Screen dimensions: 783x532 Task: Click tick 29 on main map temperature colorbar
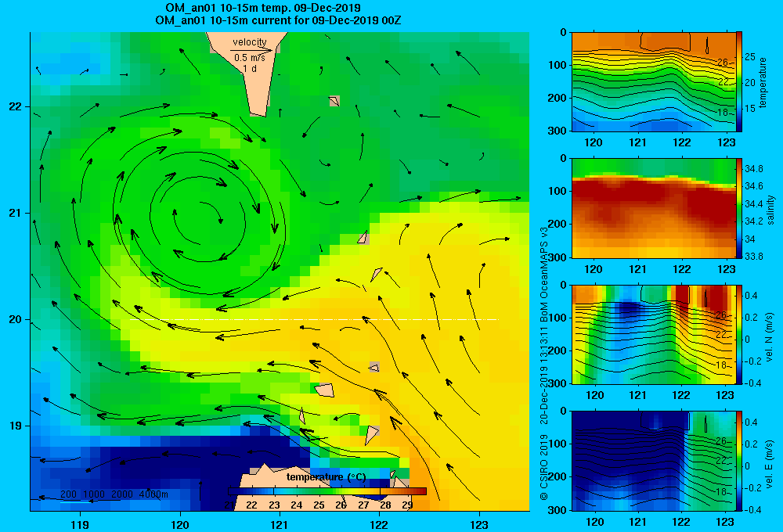(x=407, y=505)
